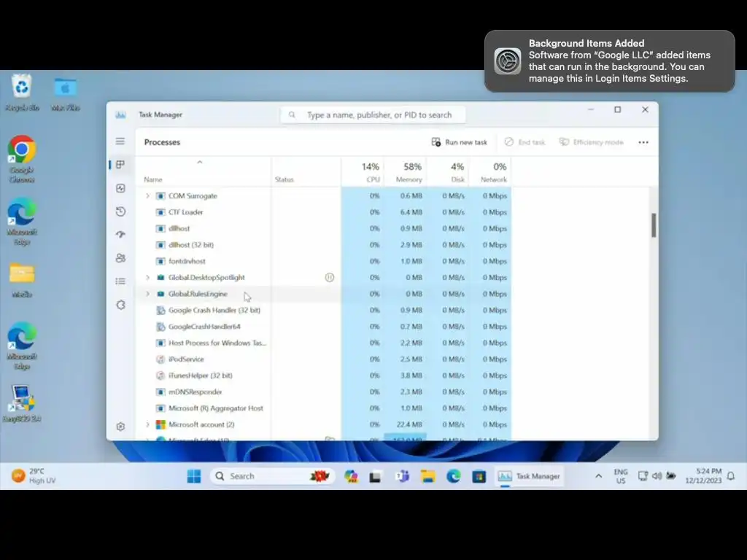Open the Details sidebar icon
The image size is (747, 560).
(120, 281)
